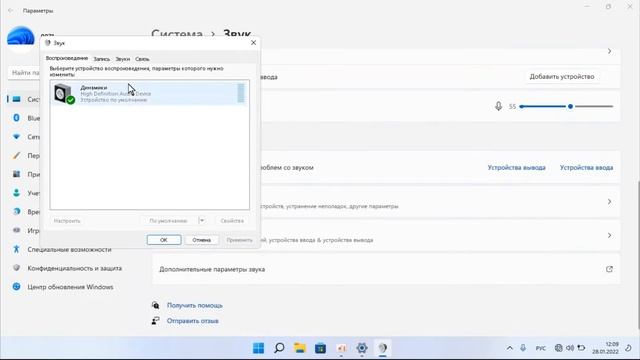Open Microsoft Store from taskbar
Viewport: 640px width, 360px height.
tap(320, 348)
